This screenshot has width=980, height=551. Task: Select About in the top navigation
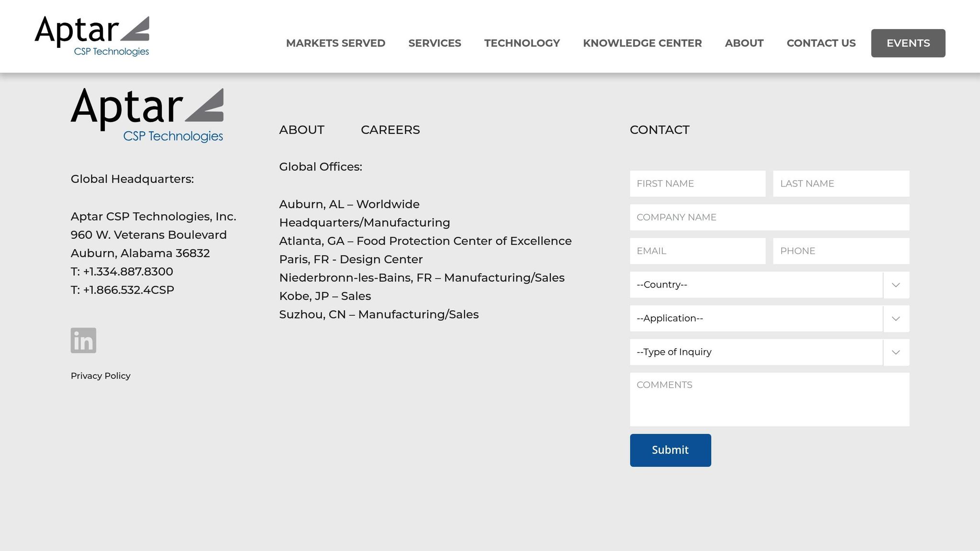744,43
